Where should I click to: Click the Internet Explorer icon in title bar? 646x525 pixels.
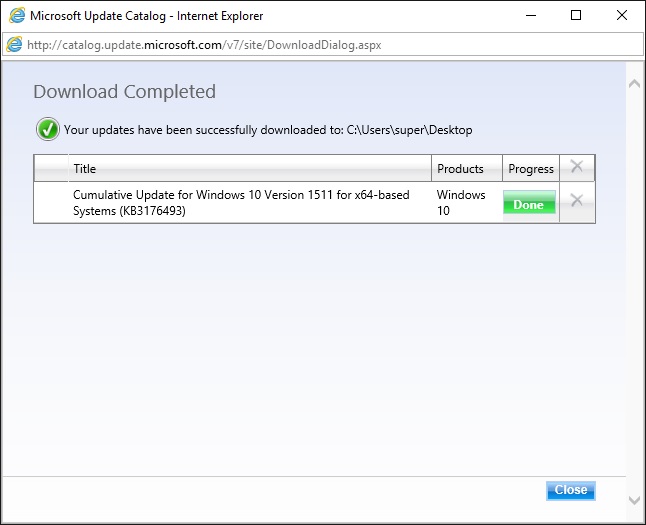17,16
